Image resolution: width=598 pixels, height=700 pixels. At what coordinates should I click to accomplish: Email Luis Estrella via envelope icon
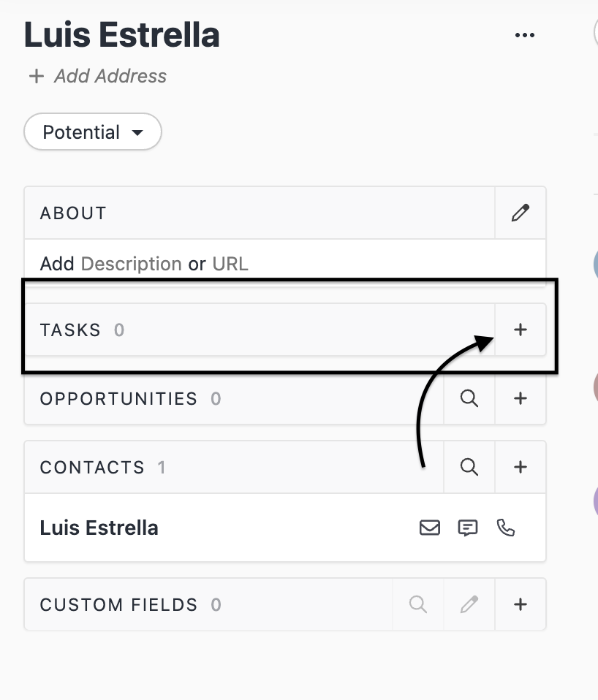tap(430, 528)
